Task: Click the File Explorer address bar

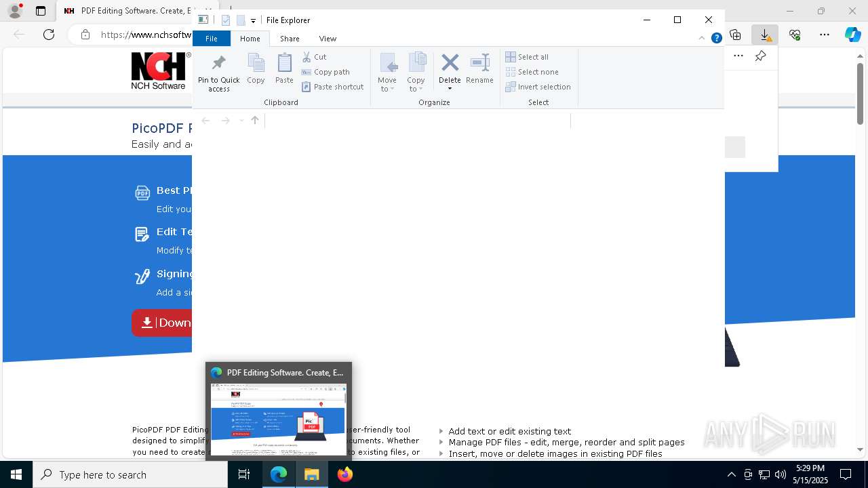Action: [x=417, y=121]
